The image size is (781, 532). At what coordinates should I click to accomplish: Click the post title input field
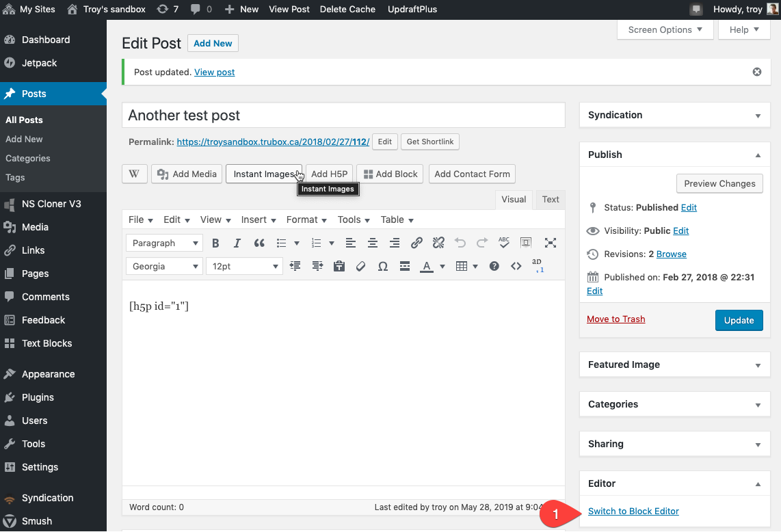pyautogui.click(x=343, y=115)
